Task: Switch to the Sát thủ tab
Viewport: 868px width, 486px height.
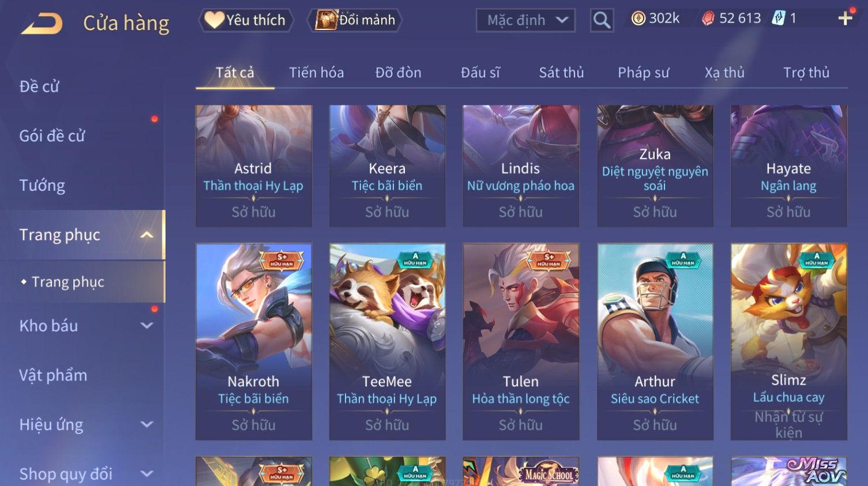Action: point(561,73)
